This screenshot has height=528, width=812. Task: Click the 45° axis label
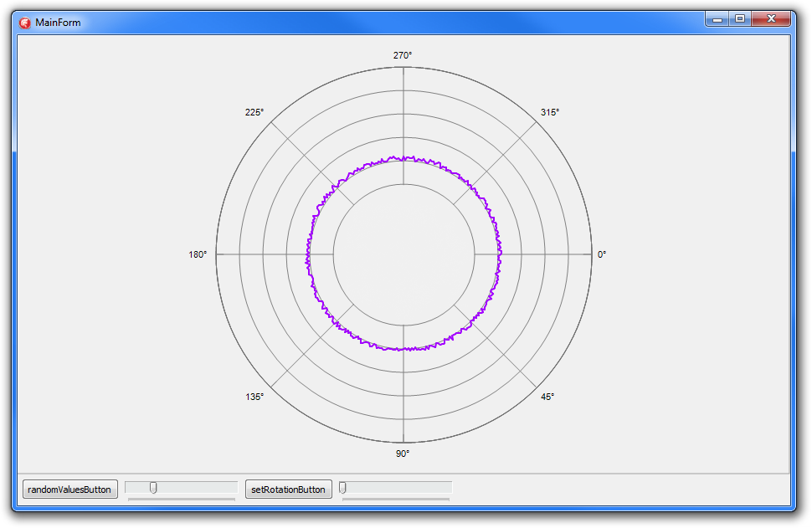547,397
